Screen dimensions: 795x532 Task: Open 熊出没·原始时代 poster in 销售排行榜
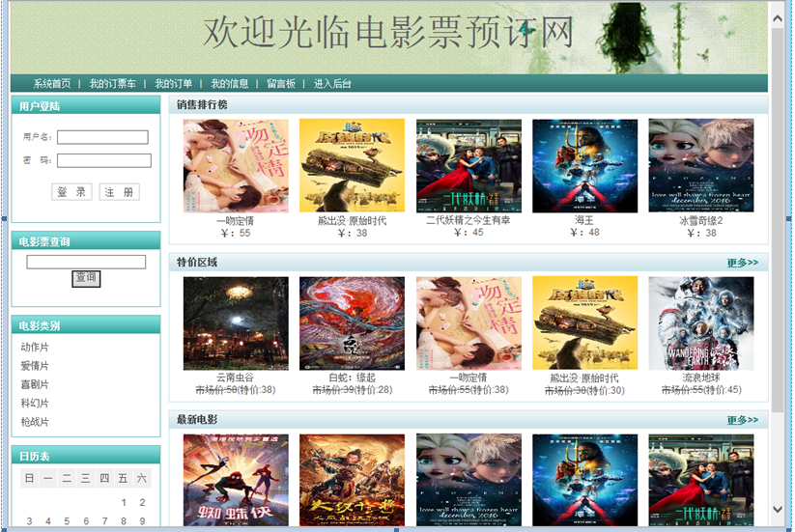[352, 166]
